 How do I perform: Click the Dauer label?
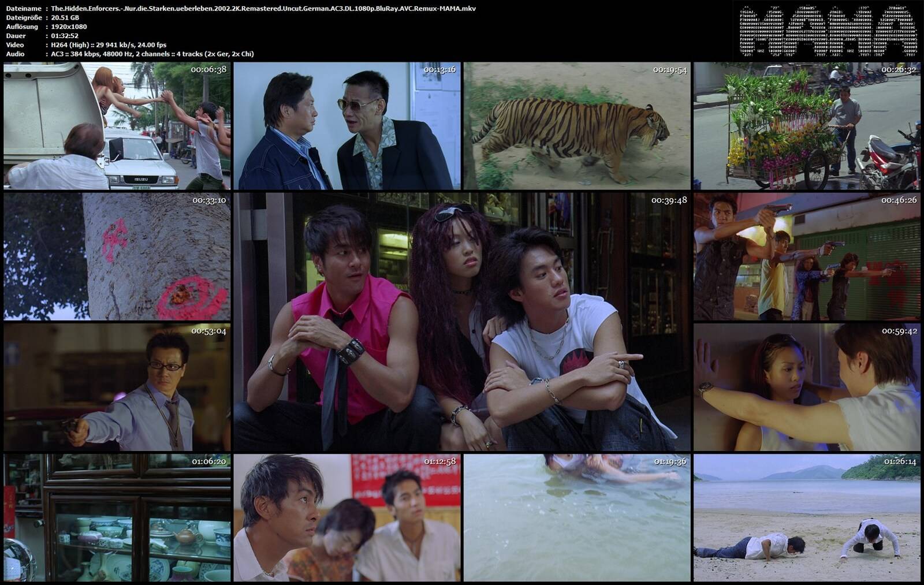tap(16, 36)
